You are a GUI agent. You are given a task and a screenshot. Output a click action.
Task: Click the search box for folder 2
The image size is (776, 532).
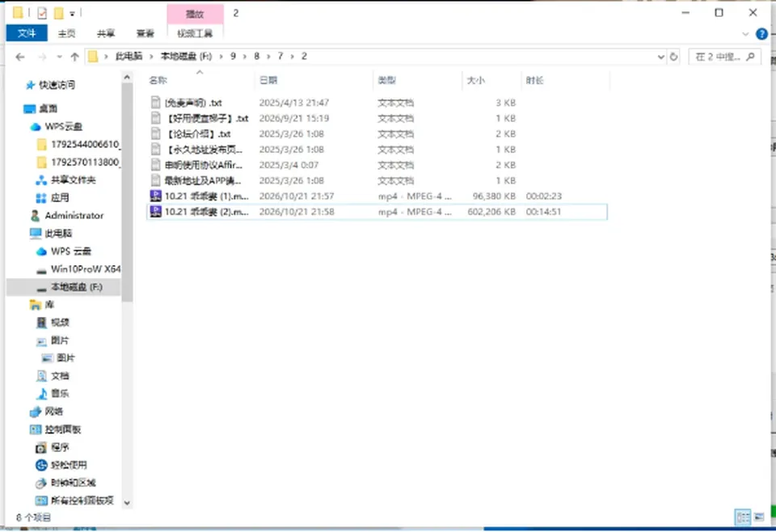[x=724, y=57]
